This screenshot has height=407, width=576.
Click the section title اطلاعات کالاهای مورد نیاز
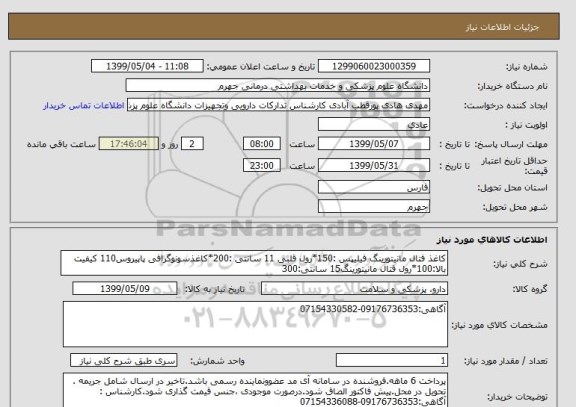pos(492,240)
